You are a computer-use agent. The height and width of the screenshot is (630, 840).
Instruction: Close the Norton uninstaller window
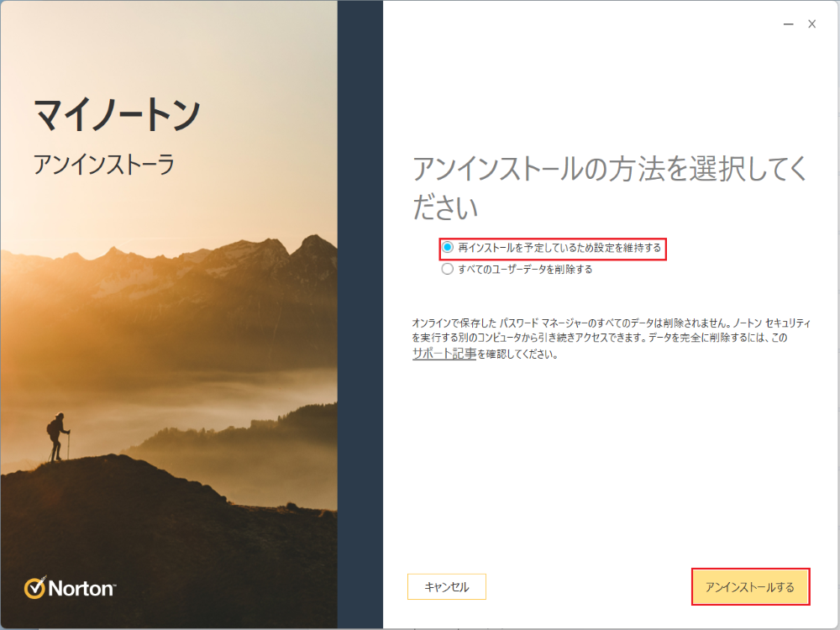(x=812, y=24)
